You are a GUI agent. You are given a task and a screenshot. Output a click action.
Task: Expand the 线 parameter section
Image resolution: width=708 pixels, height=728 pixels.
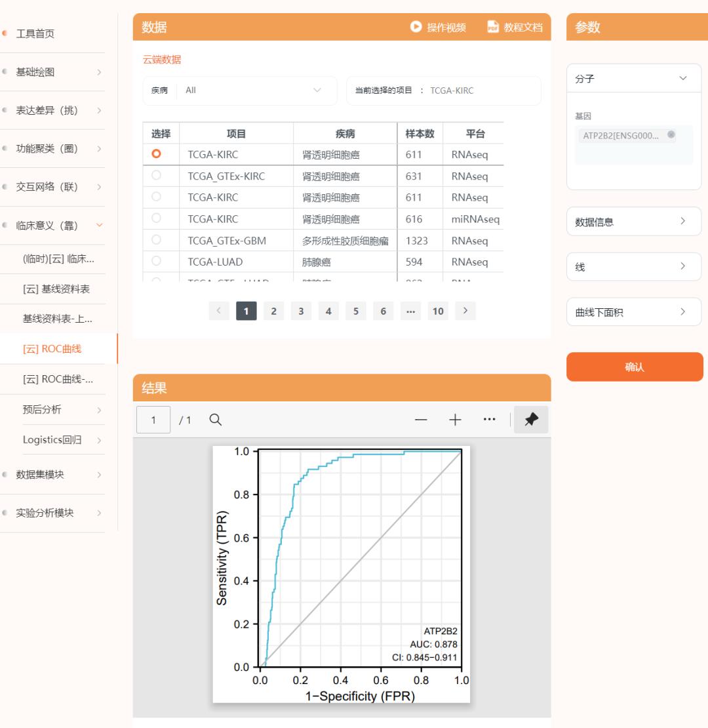tap(634, 266)
